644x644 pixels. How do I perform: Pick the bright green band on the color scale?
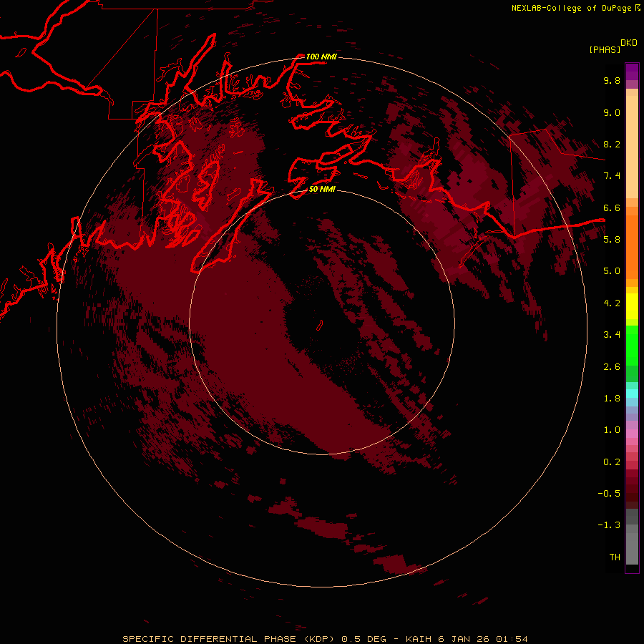(x=632, y=345)
